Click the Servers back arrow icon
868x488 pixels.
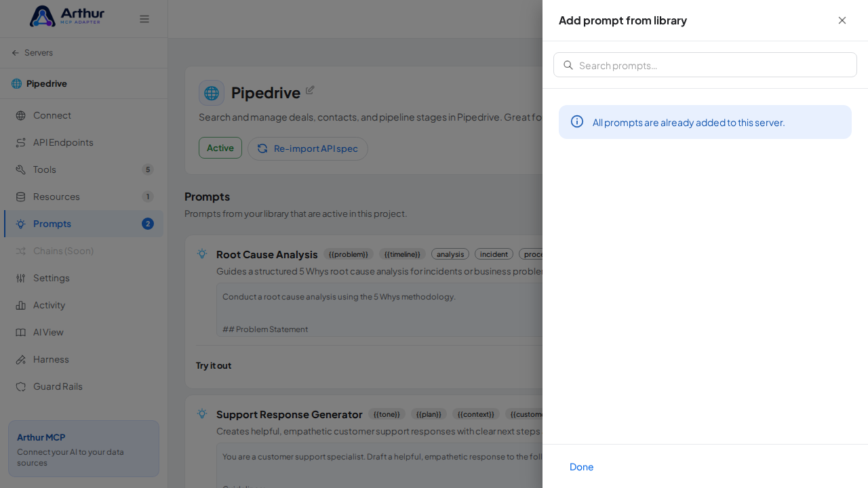click(x=16, y=53)
